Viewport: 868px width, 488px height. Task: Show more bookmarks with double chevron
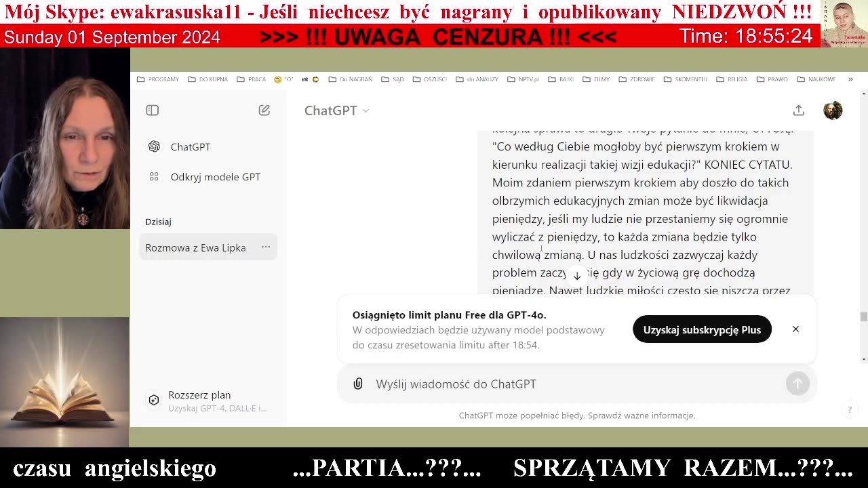[850, 79]
